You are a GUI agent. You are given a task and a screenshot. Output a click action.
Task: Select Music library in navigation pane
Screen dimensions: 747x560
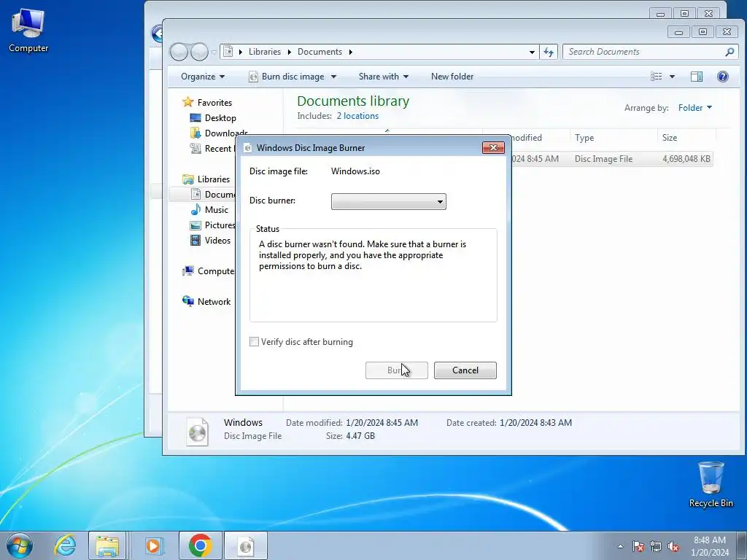[216, 209]
